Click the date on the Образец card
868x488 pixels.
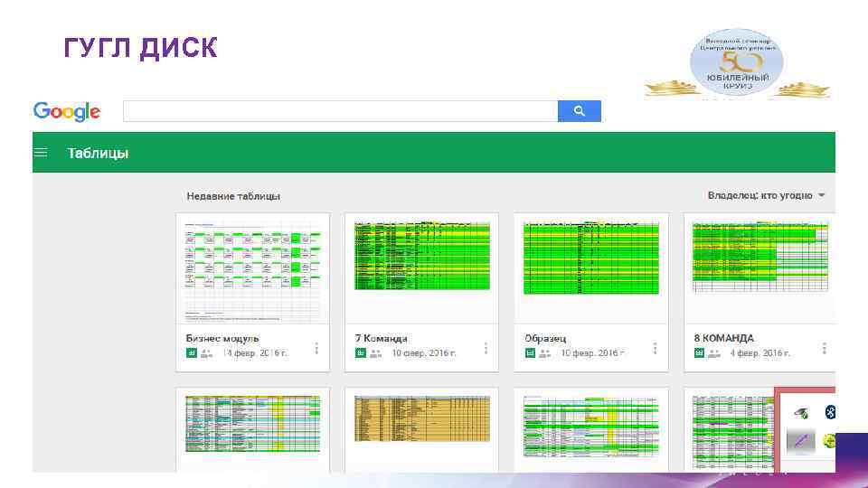tap(593, 353)
